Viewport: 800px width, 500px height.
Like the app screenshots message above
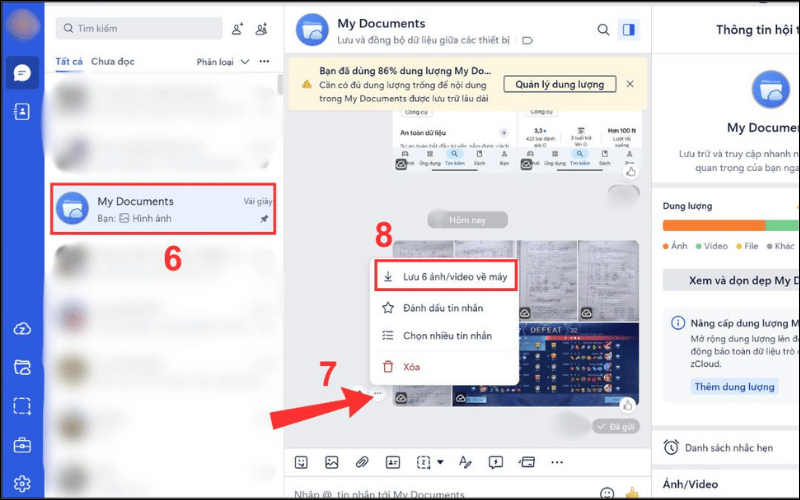[631, 172]
